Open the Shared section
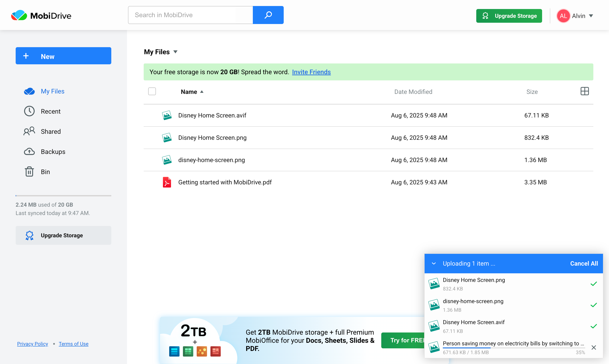 pyautogui.click(x=51, y=131)
